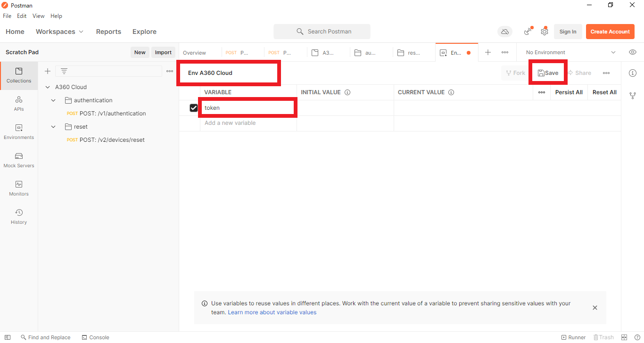Open the History sidebar panel
Viewport: 644px width, 343px height.
(19, 217)
